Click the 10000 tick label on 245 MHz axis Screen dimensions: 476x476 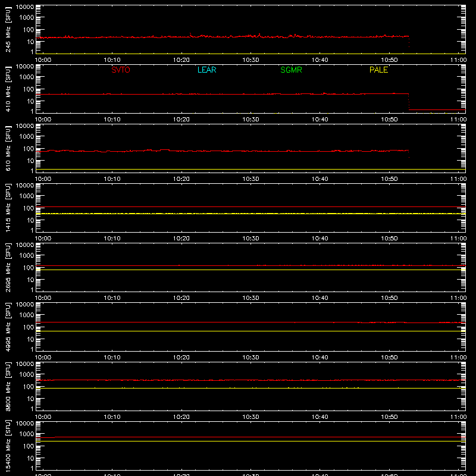click(25, 7)
